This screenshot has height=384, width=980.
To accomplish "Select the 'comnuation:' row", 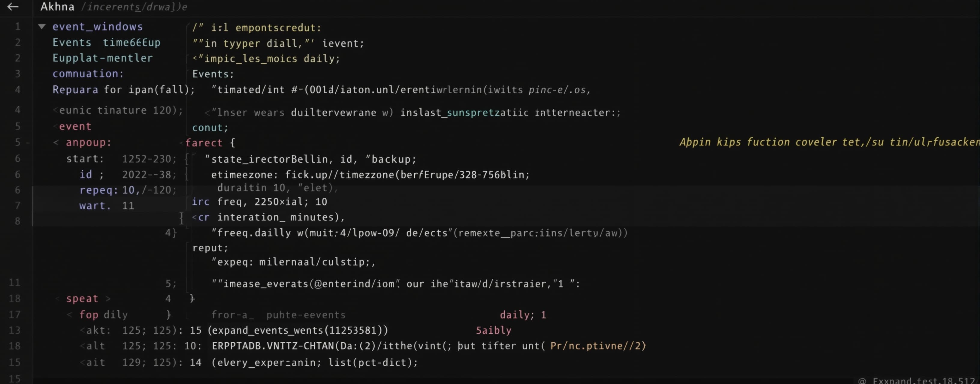I will pos(88,74).
